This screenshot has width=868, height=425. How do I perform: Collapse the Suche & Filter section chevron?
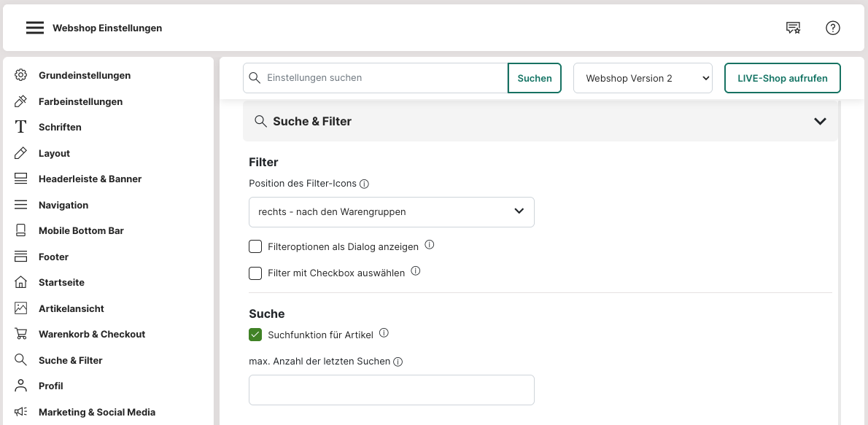tap(820, 121)
